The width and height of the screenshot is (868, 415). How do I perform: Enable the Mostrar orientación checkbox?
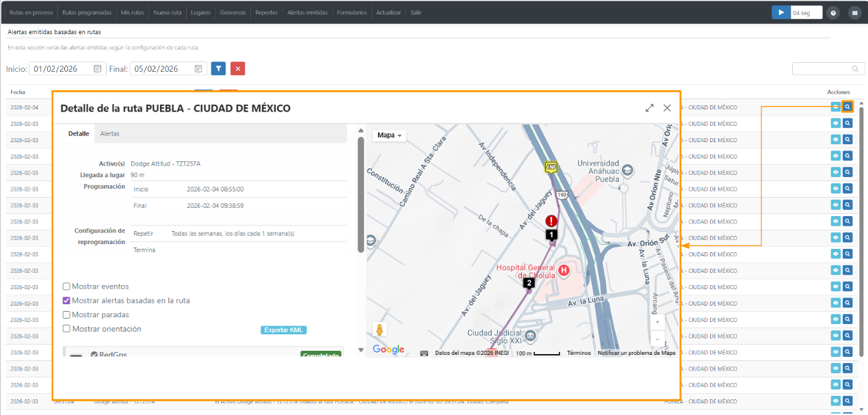coord(66,329)
